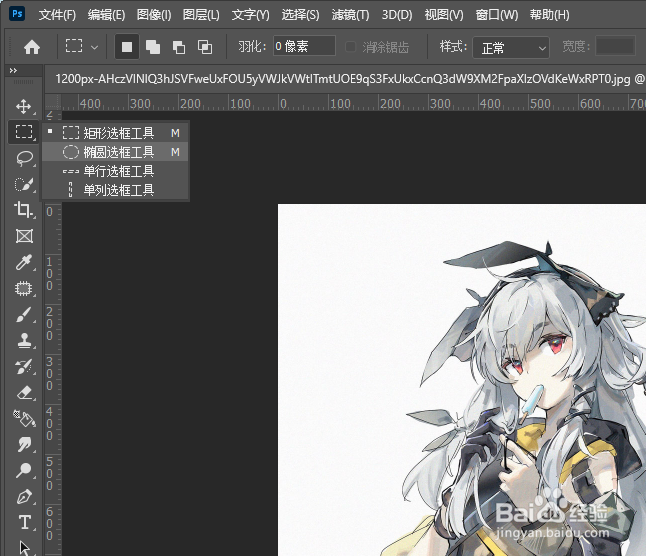
Task: Open the 窗口(W) menu
Action: click(x=497, y=15)
